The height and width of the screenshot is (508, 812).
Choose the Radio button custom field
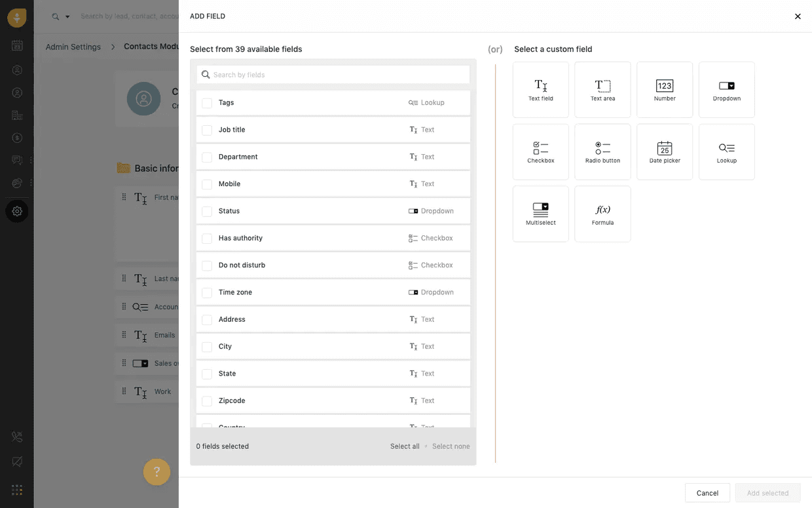[x=602, y=152]
